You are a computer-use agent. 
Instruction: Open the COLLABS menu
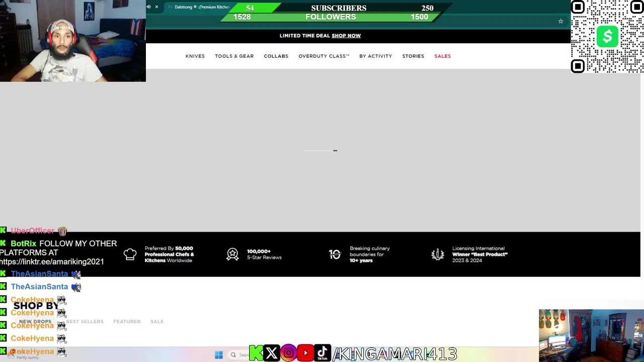click(x=276, y=56)
